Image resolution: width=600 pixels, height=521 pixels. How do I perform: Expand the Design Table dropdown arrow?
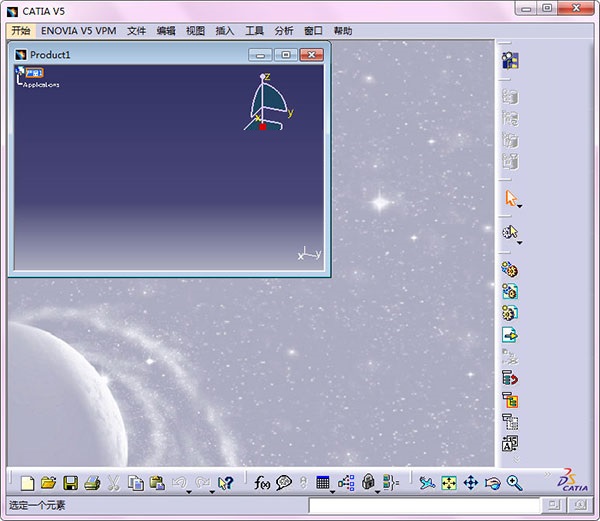pos(332,492)
